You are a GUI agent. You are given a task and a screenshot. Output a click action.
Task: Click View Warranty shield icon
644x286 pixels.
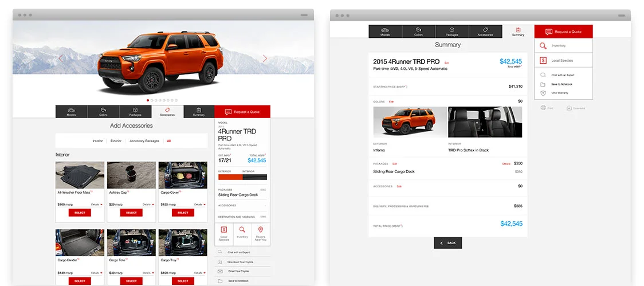pos(543,93)
